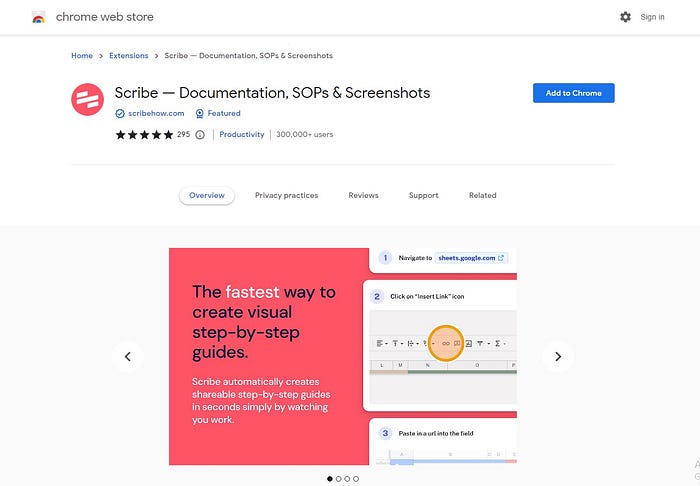The width and height of the screenshot is (700, 486).
Task: Open the Support tab
Action: point(424,195)
